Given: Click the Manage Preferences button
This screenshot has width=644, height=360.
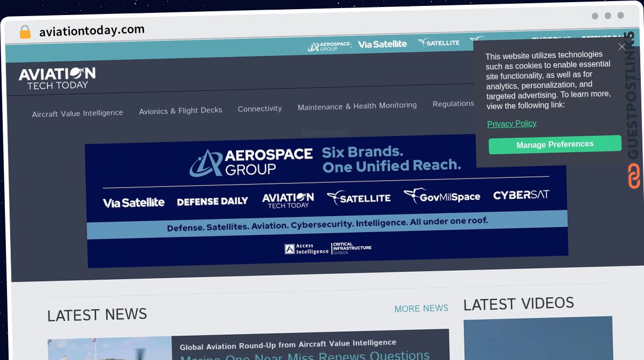Looking at the screenshot, I should pyautogui.click(x=555, y=145).
